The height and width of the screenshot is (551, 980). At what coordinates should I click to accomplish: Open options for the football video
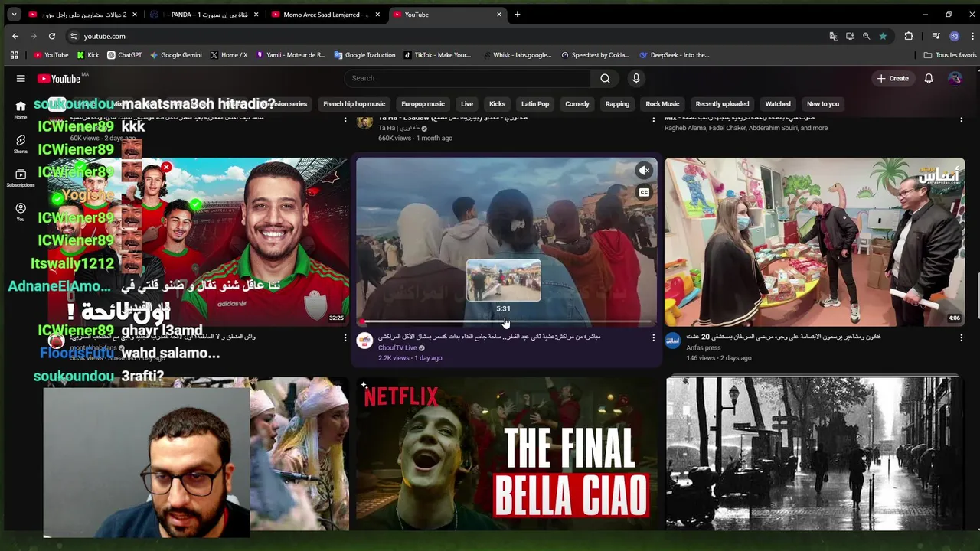345,337
